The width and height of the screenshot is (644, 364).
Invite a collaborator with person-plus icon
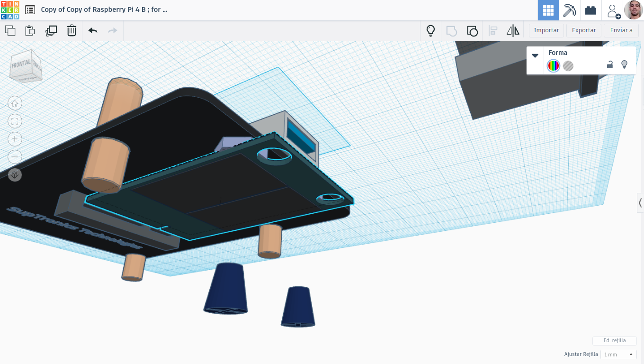pos(613,11)
